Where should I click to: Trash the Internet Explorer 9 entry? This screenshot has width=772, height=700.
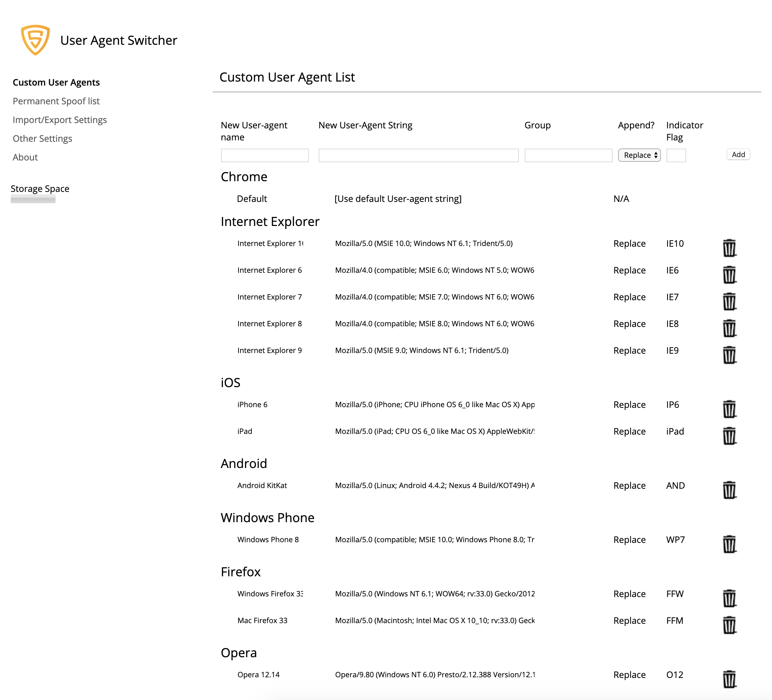click(729, 355)
